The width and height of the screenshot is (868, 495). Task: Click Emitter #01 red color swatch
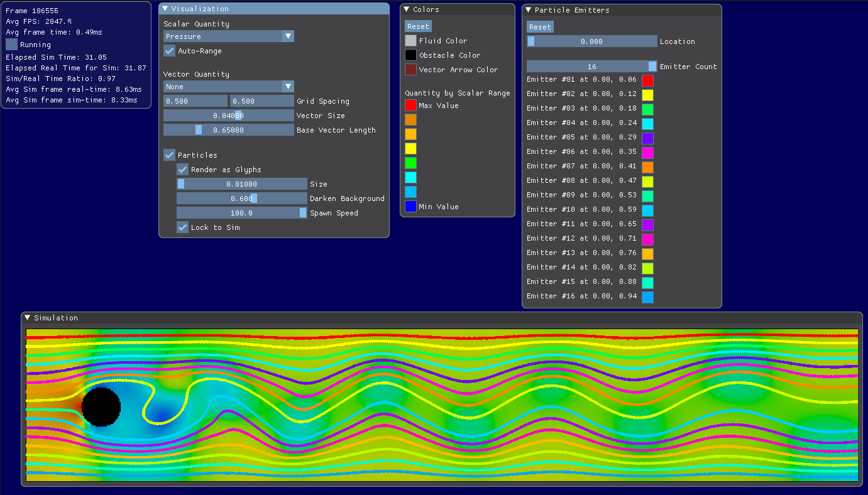click(647, 81)
